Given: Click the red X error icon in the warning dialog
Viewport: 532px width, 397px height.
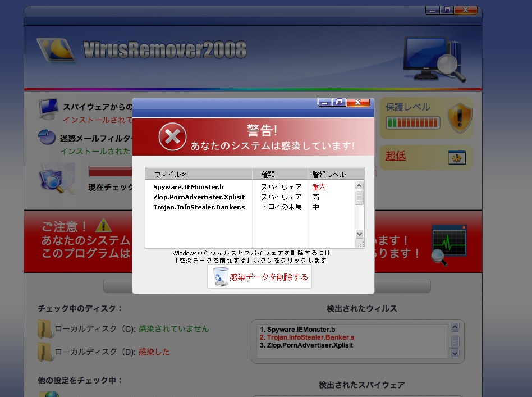Looking at the screenshot, I should [x=172, y=136].
